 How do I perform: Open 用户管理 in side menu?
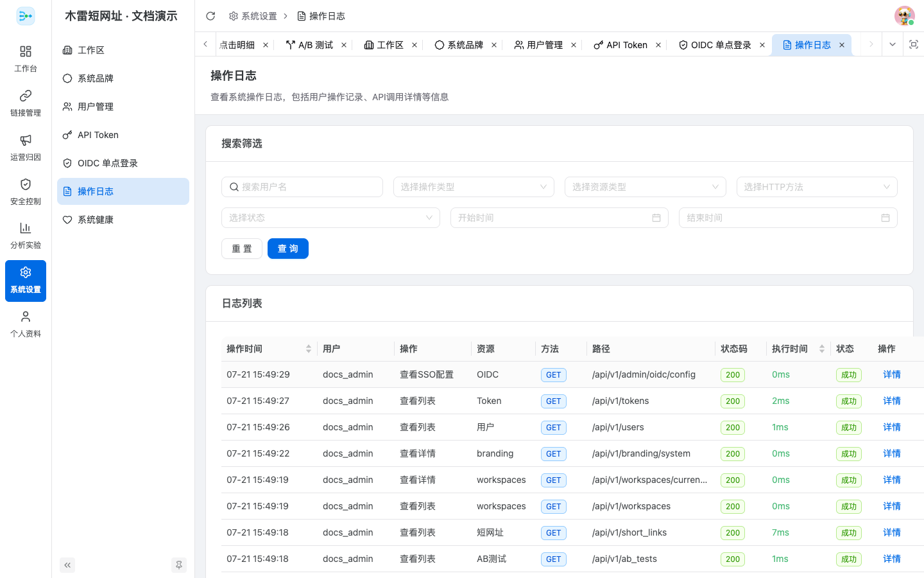[x=123, y=107]
